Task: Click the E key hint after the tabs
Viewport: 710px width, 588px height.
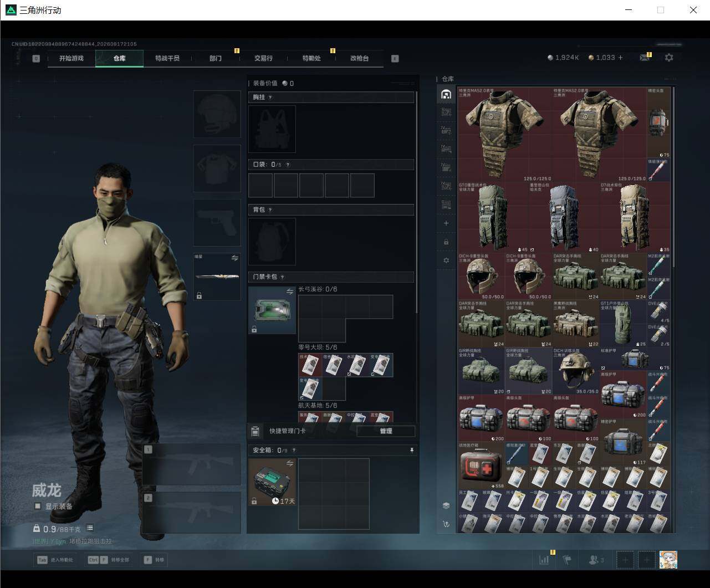Action: click(x=395, y=58)
